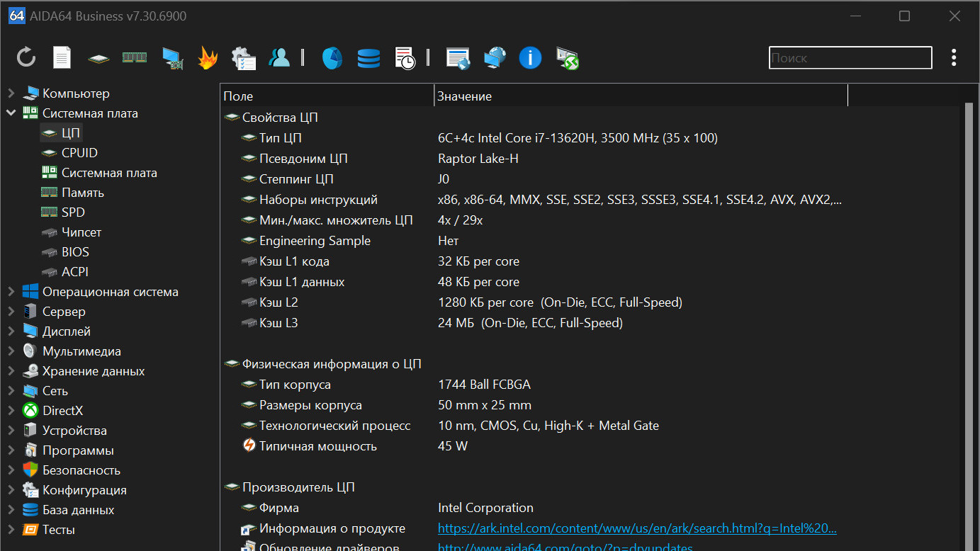Open the memory benchmark RAM stick icon
Image resolution: width=980 pixels, height=551 pixels.
pos(135,58)
